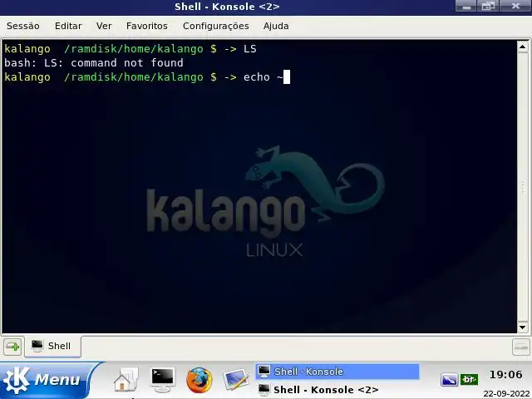
Task: Minimize the Konsole window
Action: 465,6
